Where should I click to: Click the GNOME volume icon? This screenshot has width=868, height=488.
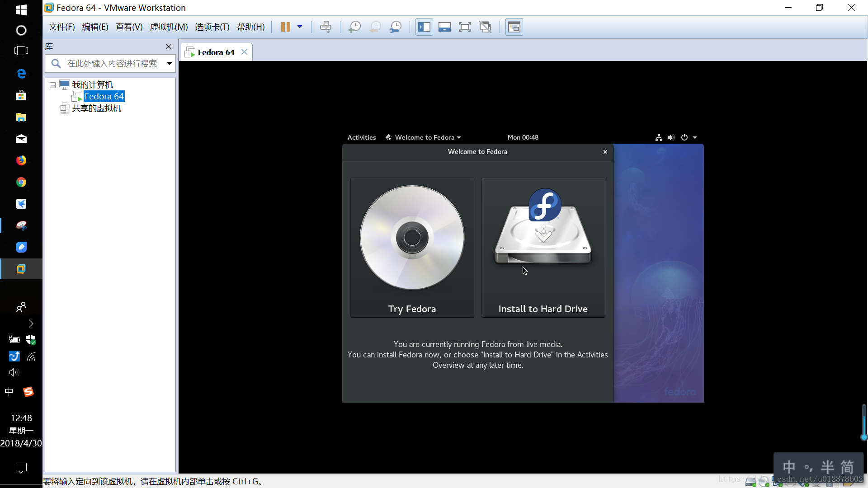tap(671, 137)
